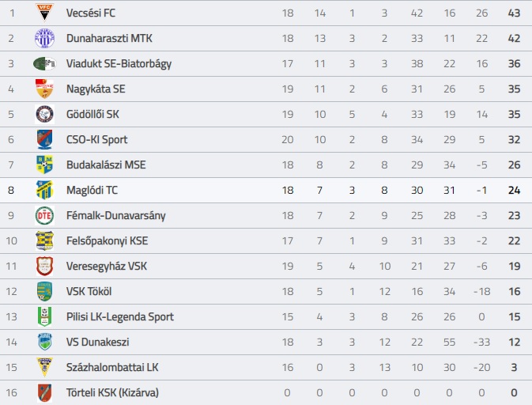This screenshot has height=405, width=532.
Task: Click the Veresegyház VSK shield icon
Action: click(44, 266)
